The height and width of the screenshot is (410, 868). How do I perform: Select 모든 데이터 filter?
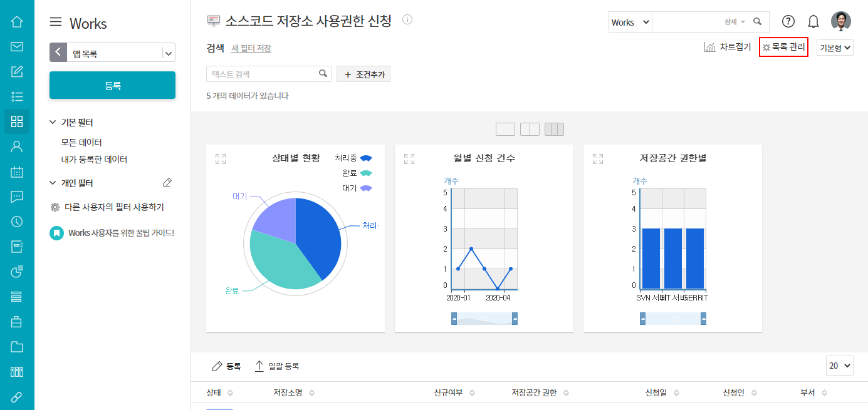tap(81, 143)
